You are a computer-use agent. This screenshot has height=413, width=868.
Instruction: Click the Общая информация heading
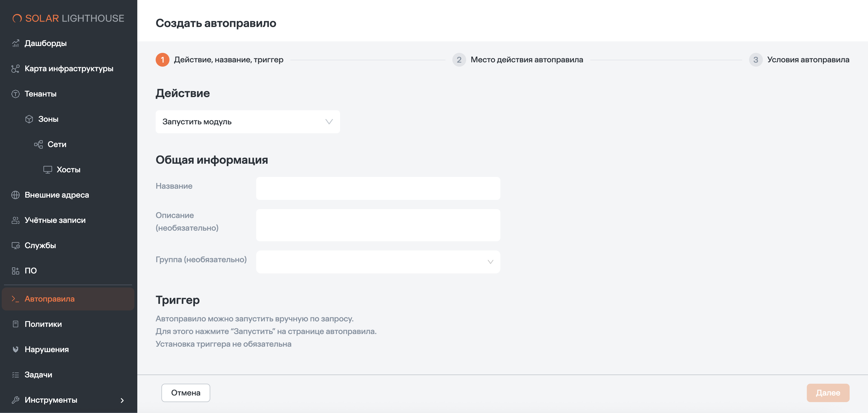pos(212,160)
